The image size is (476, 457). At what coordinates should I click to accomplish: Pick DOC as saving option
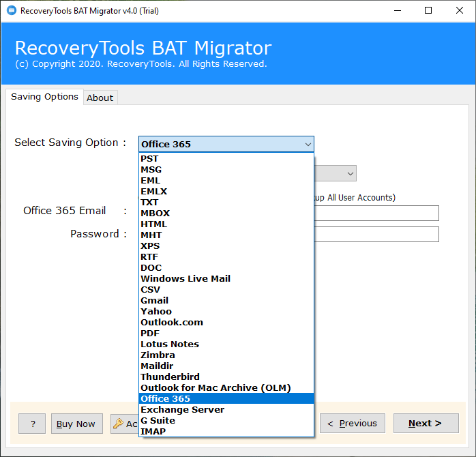click(226, 268)
